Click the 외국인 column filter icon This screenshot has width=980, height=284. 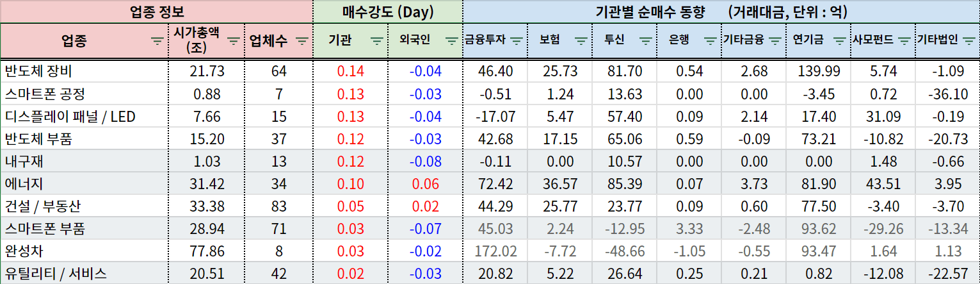point(452,40)
